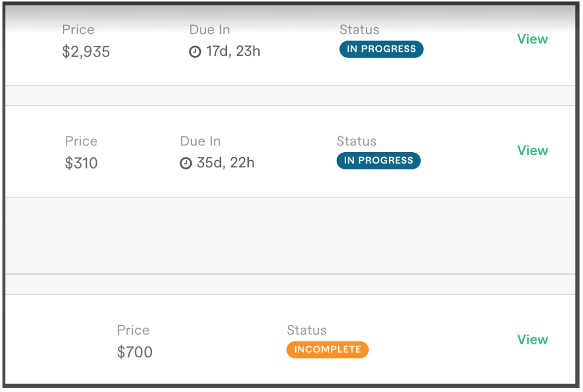Open View link for the $700 order

(532, 340)
